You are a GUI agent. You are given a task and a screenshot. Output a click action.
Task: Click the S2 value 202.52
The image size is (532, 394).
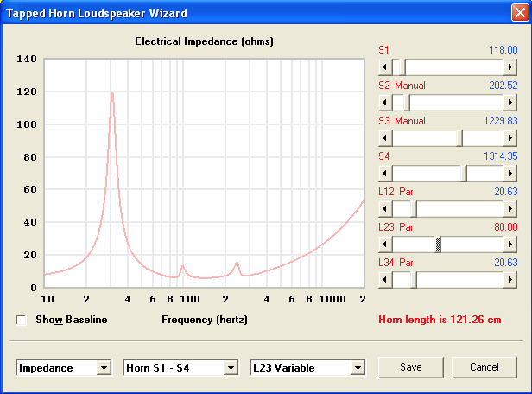tap(503, 86)
